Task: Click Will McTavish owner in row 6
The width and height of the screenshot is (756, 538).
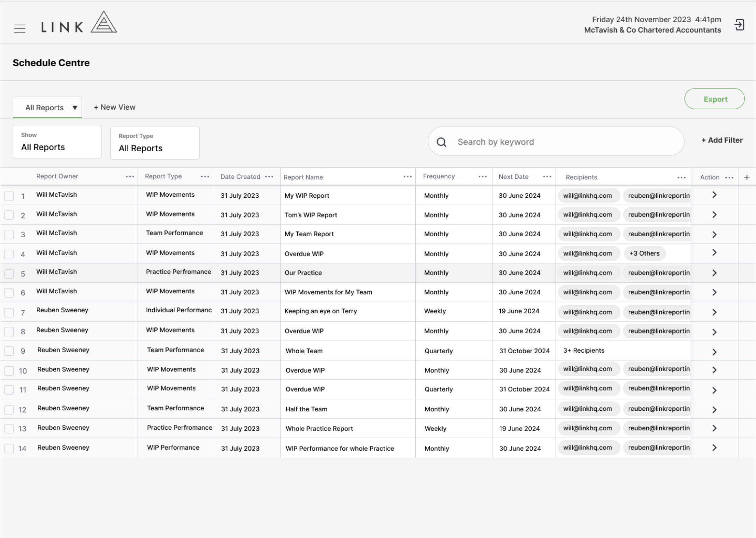Action: (56, 291)
